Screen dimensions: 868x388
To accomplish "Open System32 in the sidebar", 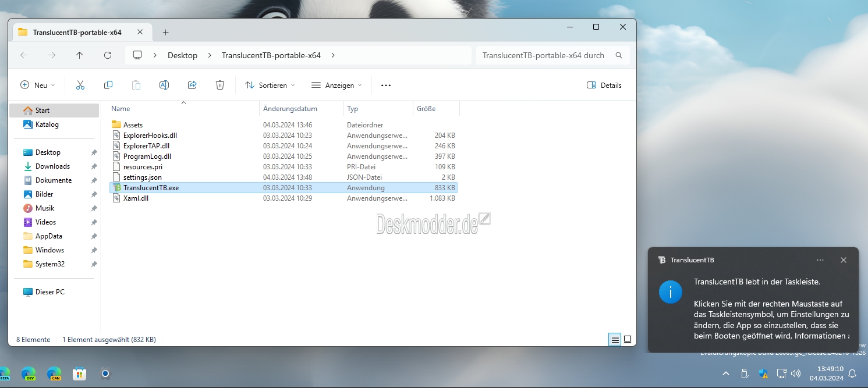I will point(54,264).
